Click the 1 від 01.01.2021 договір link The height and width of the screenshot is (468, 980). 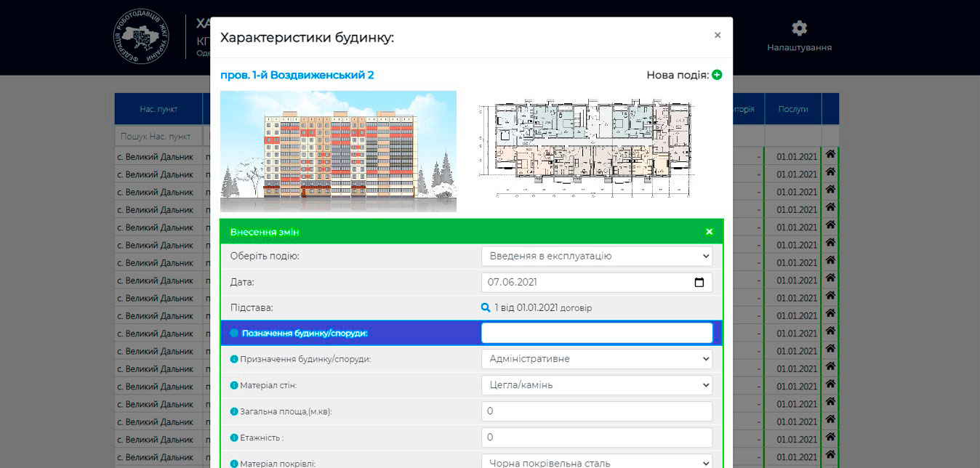543,307
